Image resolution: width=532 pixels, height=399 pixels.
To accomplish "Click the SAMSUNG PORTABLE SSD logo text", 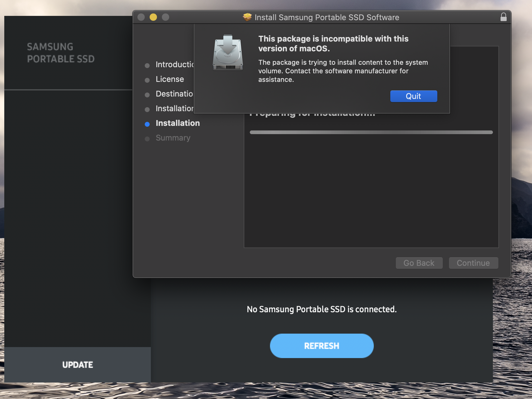I will click(x=61, y=53).
